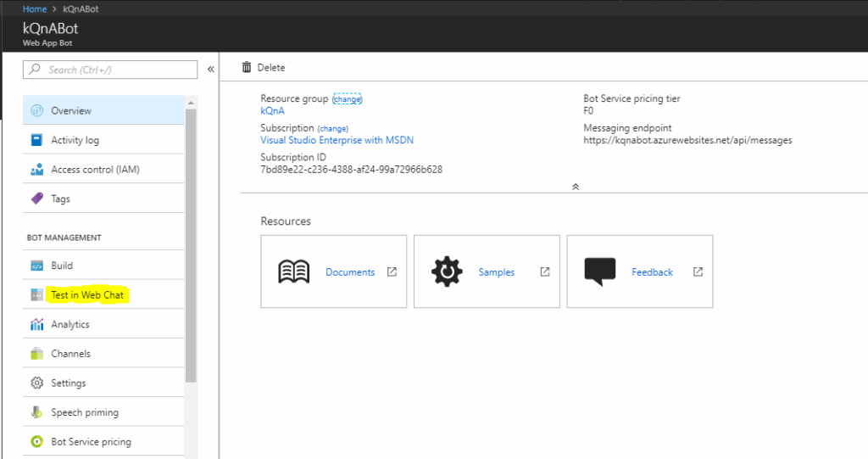Screen dimensions: 868x459
Task: Click the Test in Web Chat icon
Action: point(36,295)
